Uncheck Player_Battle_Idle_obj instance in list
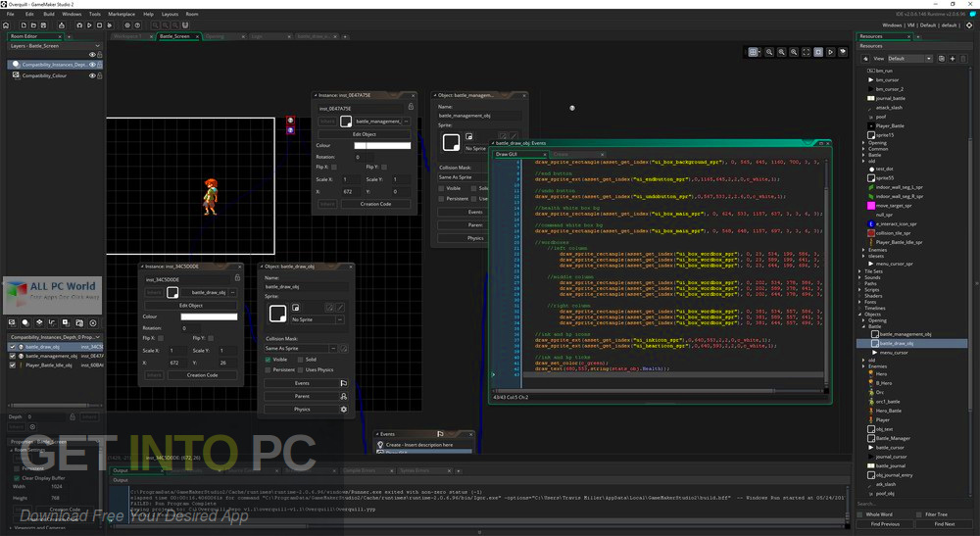This screenshot has height=536, width=980. pos(12,365)
